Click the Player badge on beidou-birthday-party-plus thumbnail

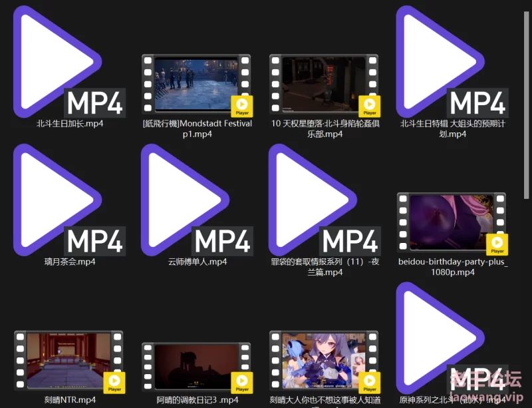click(x=497, y=244)
